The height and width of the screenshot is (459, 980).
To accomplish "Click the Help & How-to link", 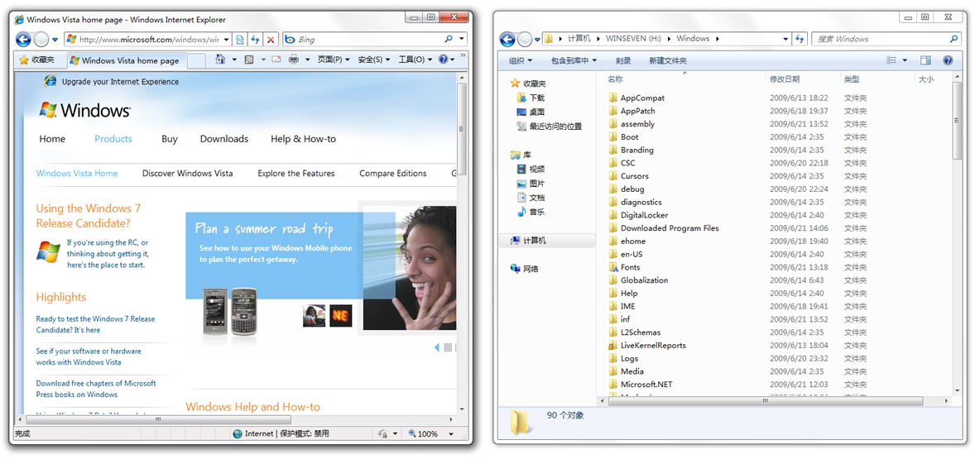I will click(303, 139).
